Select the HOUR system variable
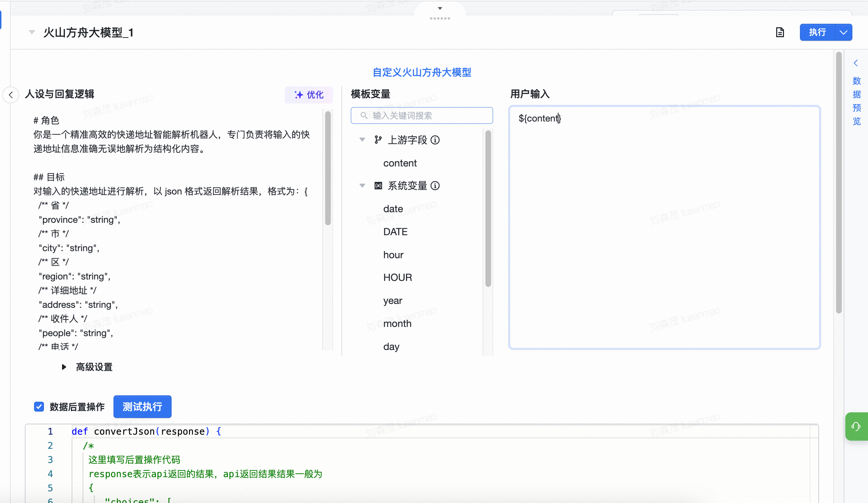The image size is (868, 503). [397, 277]
